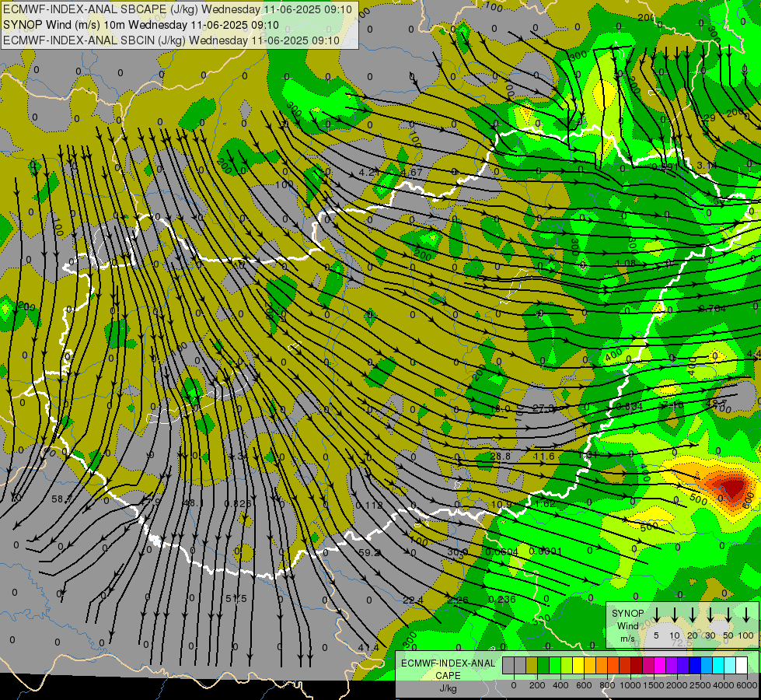The height and width of the screenshot is (700, 761).
Task: Click the SBCIN title line
Action: pos(171,40)
